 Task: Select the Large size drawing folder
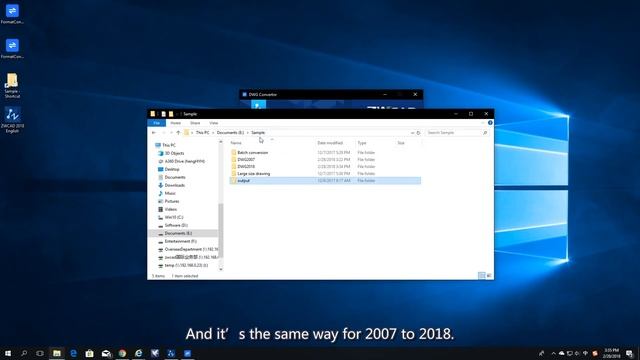point(253,173)
